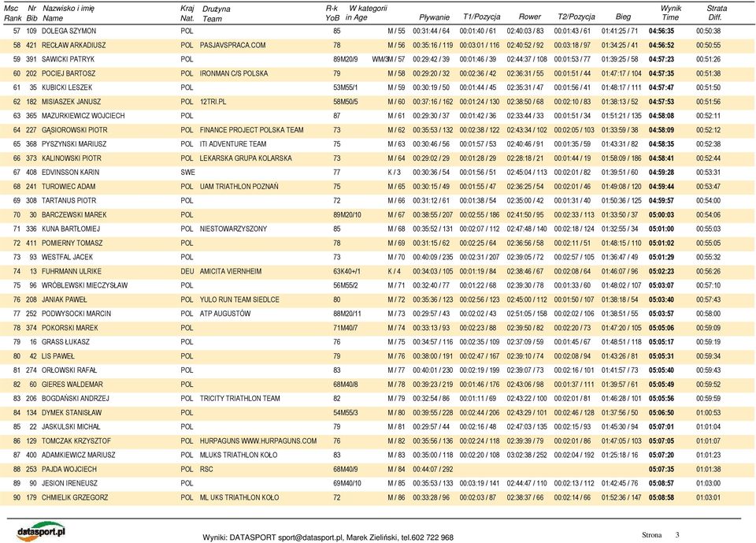Click year code 63K40+/1
This screenshot has height=543, width=756.
click(x=346, y=271)
